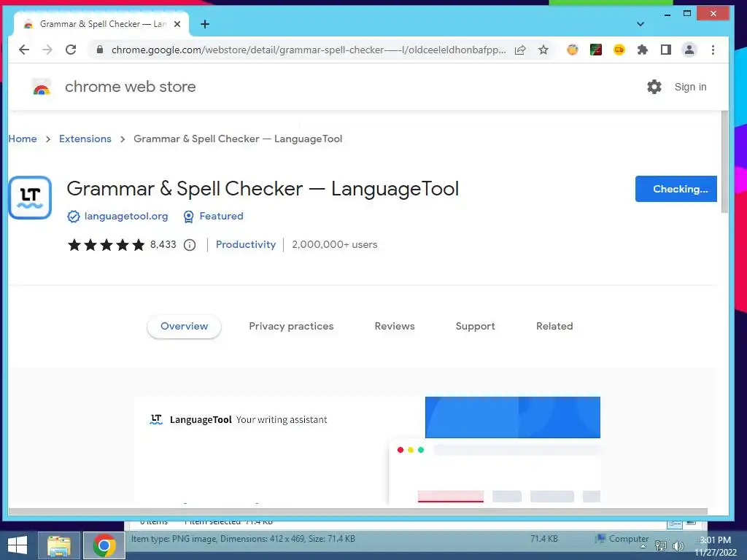Viewport: 747px width, 560px height.
Task: Reload the page with the refresh icon
Action: click(71, 50)
